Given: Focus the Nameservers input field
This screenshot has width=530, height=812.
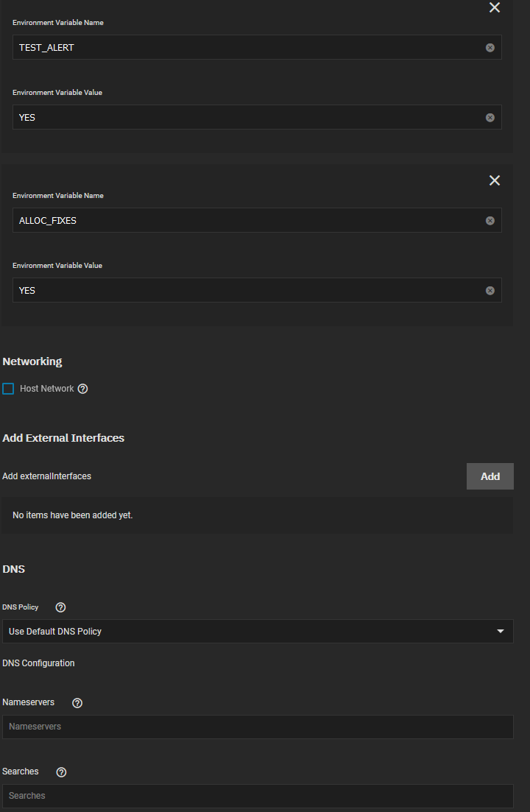Looking at the screenshot, I should pos(258,727).
